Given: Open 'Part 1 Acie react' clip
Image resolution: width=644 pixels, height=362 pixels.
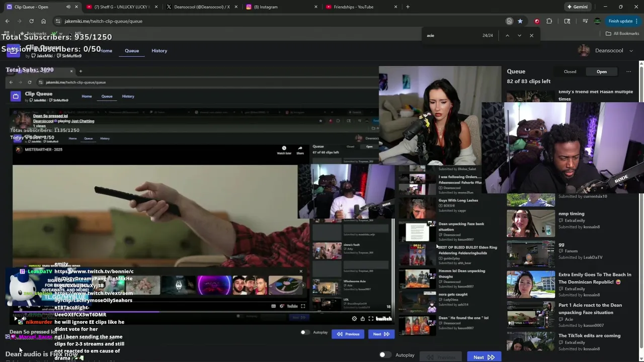Looking at the screenshot, I should point(590,309).
